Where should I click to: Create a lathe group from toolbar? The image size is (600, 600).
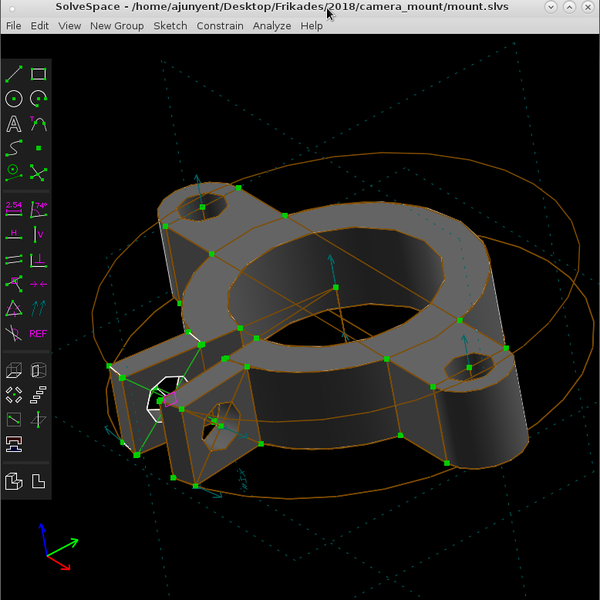pyautogui.click(x=39, y=371)
